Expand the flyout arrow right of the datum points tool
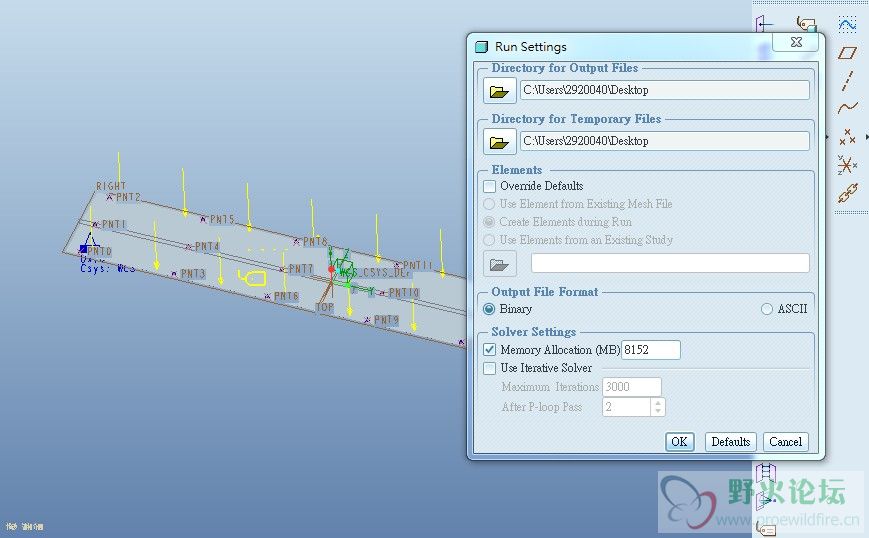The height and width of the screenshot is (538, 869). (866, 136)
